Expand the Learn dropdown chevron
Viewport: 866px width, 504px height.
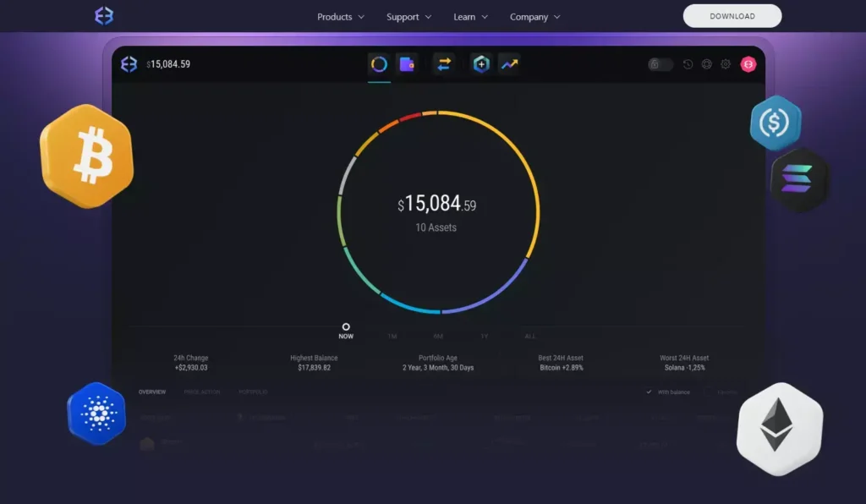pos(485,17)
